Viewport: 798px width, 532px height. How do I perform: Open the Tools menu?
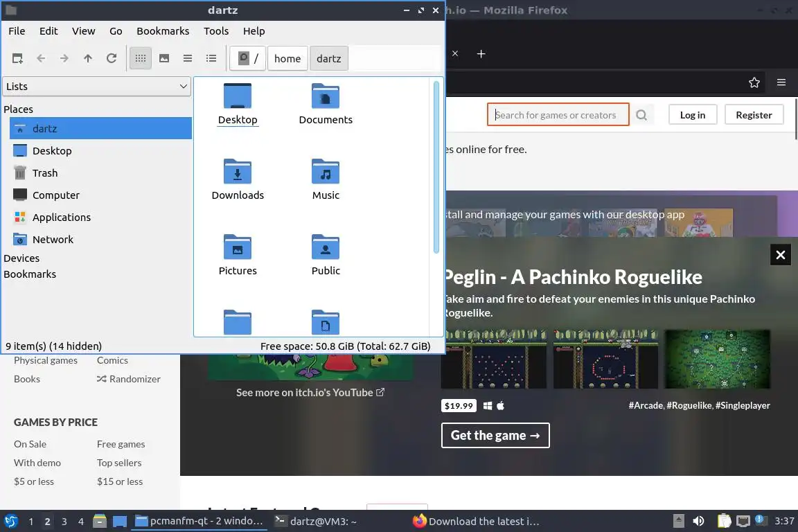click(x=216, y=31)
